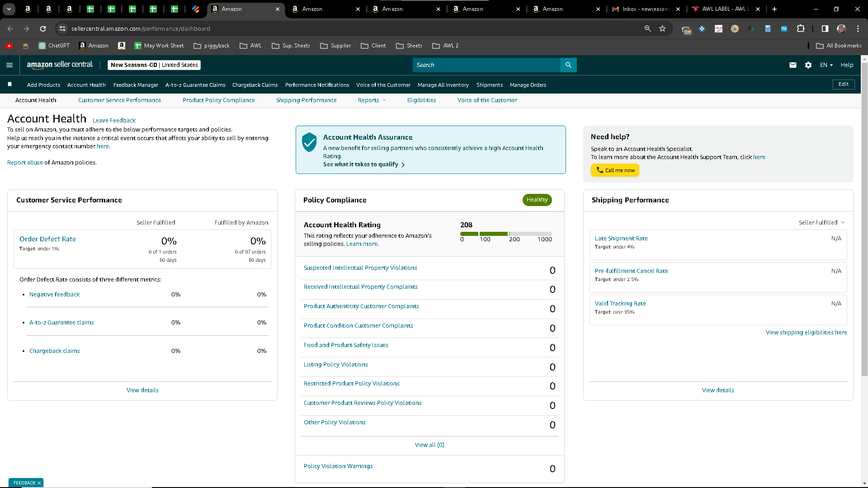Click the Seller Central search field

click(486, 65)
